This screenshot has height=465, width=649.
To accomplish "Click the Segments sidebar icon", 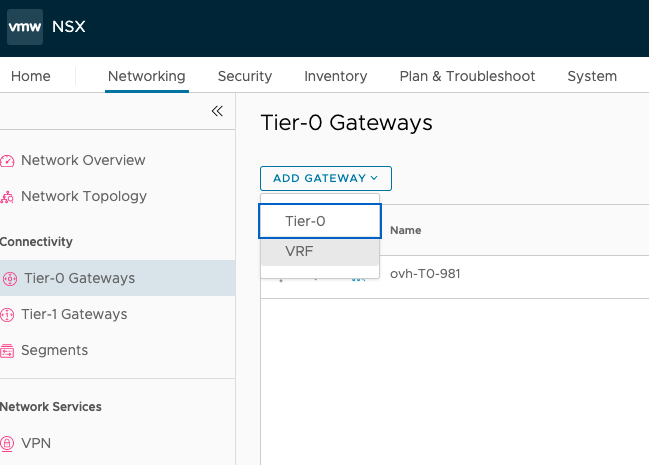I will [8, 351].
